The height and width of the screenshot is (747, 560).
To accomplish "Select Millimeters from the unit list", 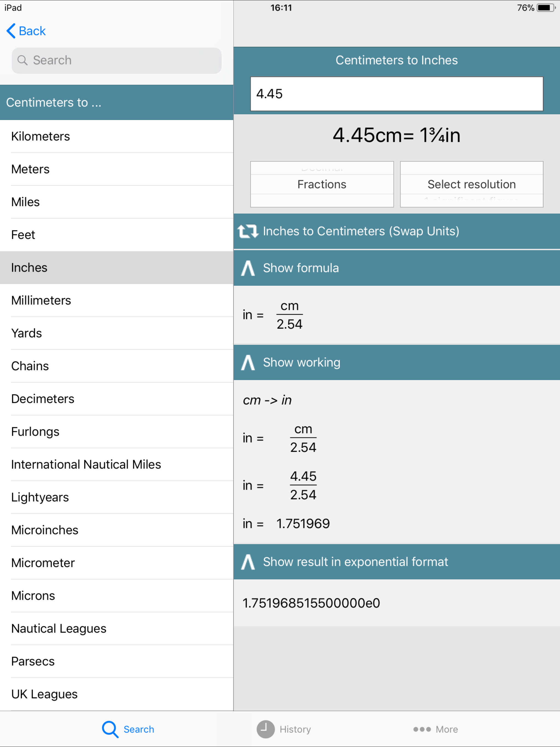I will coord(41,300).
